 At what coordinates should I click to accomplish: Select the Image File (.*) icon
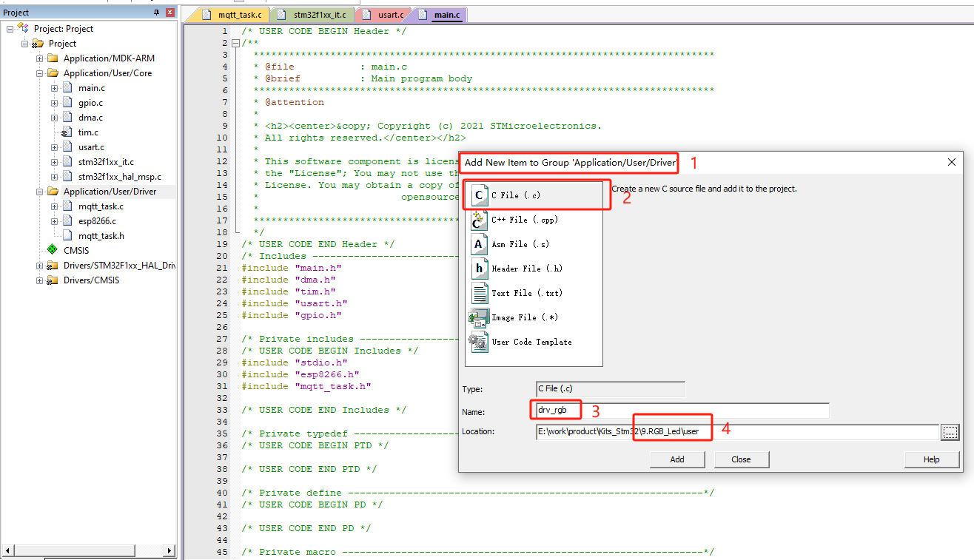tap(479, 317)
